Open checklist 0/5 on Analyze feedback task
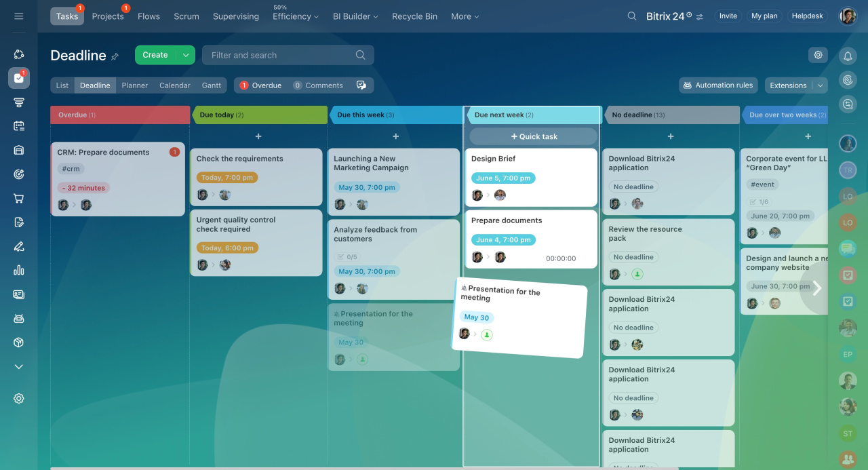868x470 pixels. click(x=347, y=257)
